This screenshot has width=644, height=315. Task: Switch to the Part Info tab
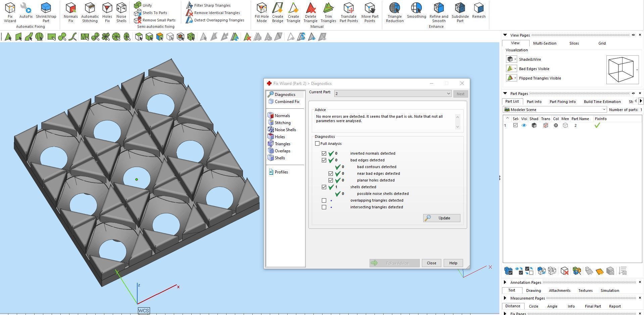(534, 102)
